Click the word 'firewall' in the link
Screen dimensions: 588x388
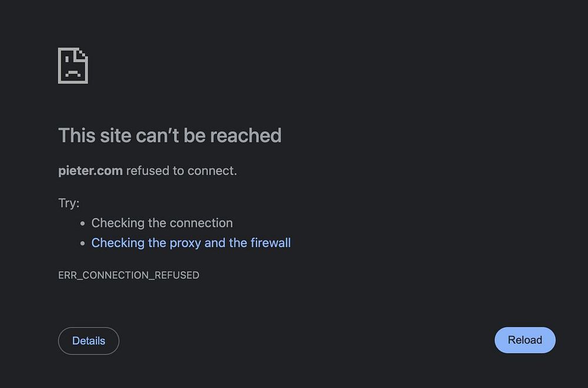pos(270,243)
